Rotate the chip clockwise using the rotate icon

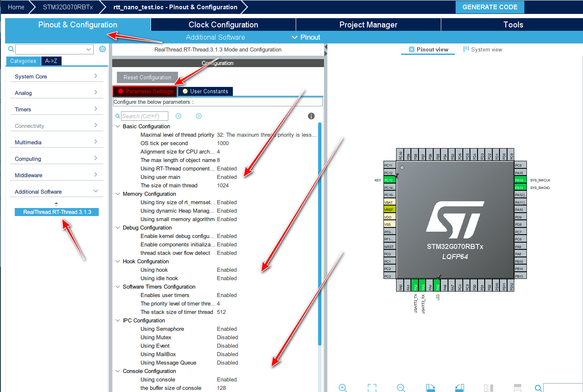pyautogui.click(x=430, y=387)
